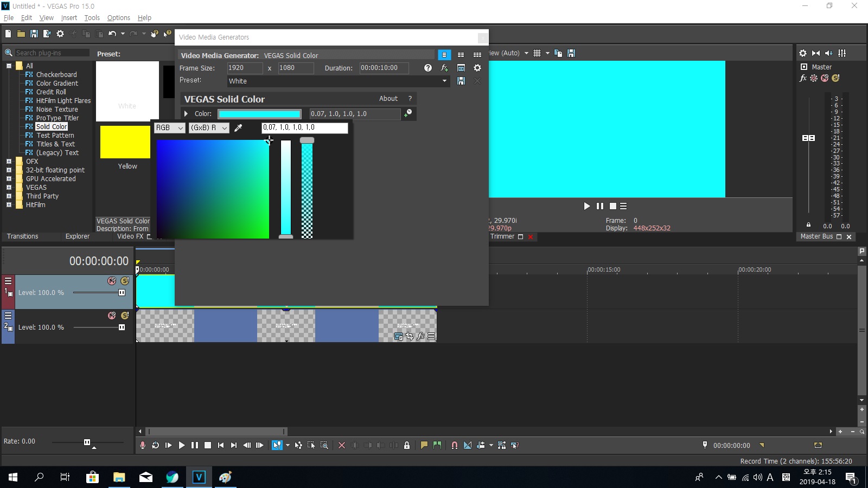The width and height of the screenshot is (868, 488).
Task: Toggle Auto Ripple mode
Action: click(481, 445)
